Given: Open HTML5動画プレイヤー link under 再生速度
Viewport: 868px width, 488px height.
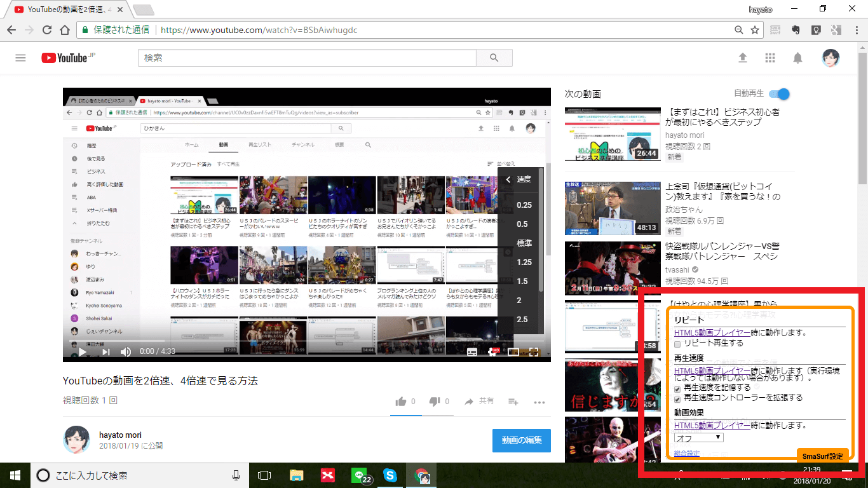Looking at the screenshot, I should click(712, 370).
